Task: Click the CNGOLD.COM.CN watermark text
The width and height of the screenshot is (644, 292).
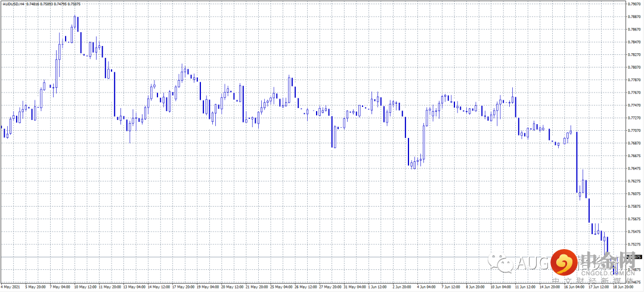Action: (607, 272)
